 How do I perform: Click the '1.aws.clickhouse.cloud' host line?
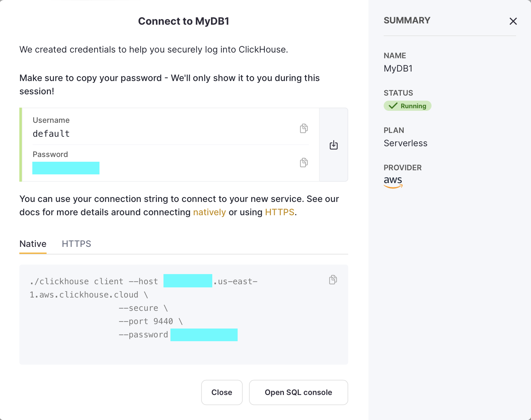pyautogui.click(x=89, y=295)
